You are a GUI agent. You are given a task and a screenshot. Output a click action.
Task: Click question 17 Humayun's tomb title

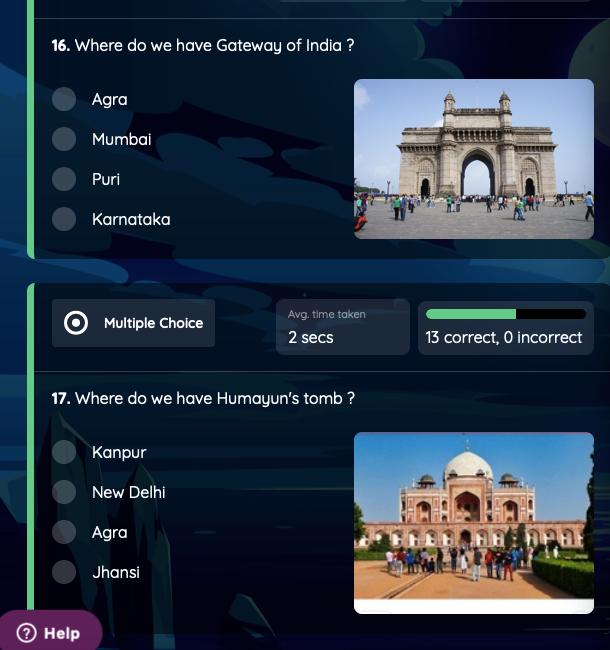pyautogui.click(x=203, y=399)
